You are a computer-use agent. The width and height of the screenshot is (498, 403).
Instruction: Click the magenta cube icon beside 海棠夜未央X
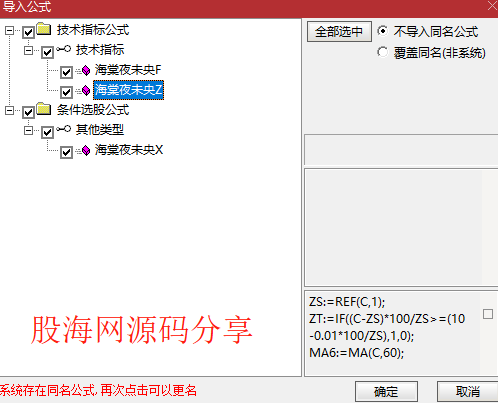click(86, 150)
